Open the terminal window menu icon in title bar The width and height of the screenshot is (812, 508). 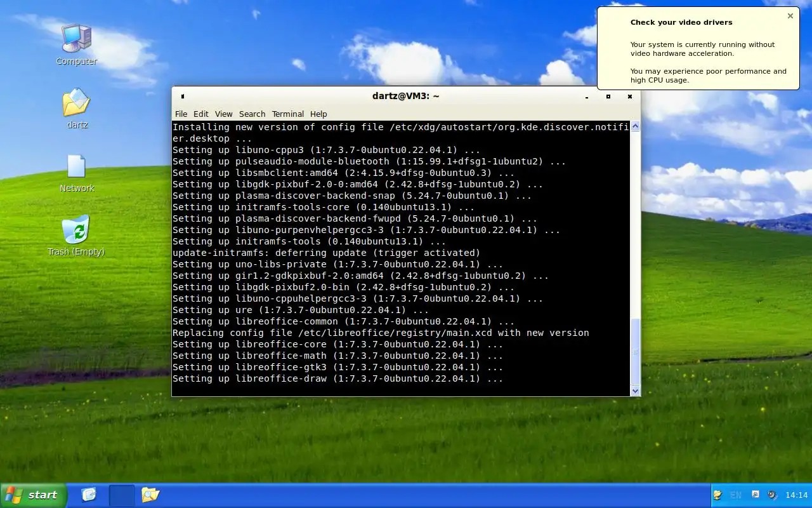[183, 97]
